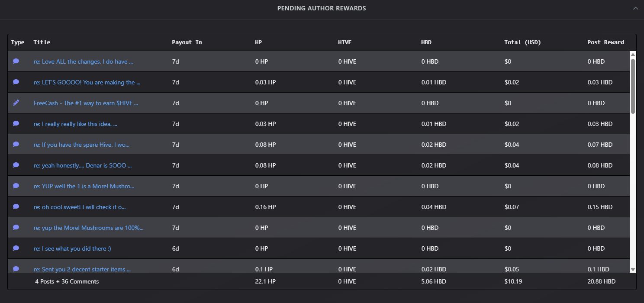Click pencil post icon next to FreeCash row
The width and height of the screenshot is (644, 303).
16,103
